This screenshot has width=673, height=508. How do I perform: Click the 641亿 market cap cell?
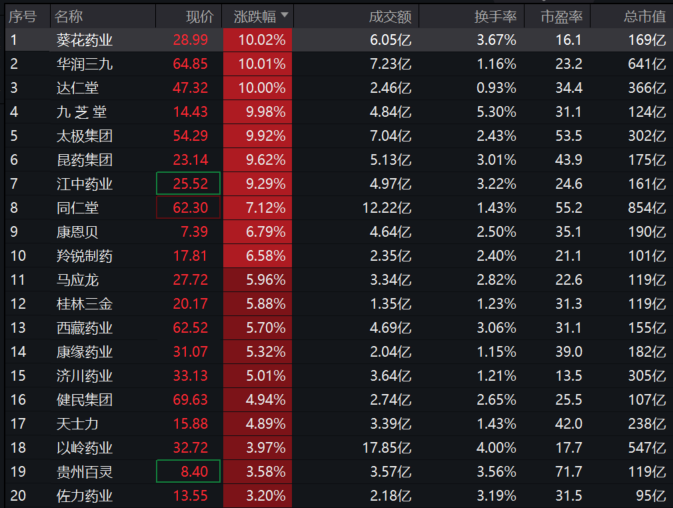(x=647, y=64)
